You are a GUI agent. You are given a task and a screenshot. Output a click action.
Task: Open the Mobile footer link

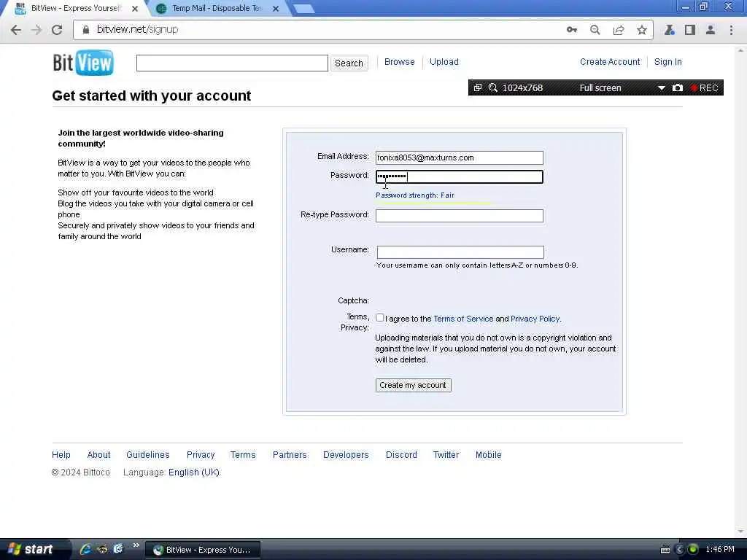point(488,455)
